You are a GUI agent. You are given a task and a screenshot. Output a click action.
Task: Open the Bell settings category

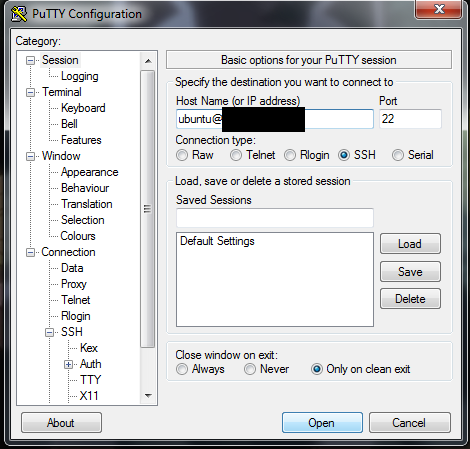[69, 124]
